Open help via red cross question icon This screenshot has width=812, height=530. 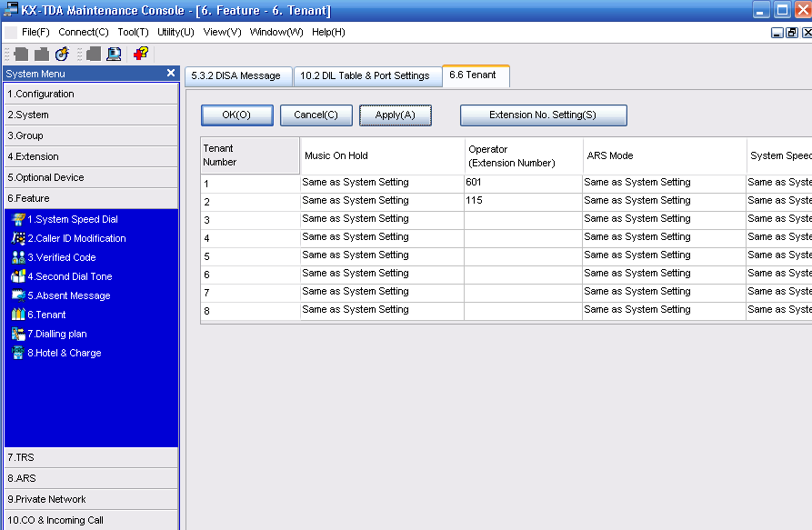(x=141, y=54)
